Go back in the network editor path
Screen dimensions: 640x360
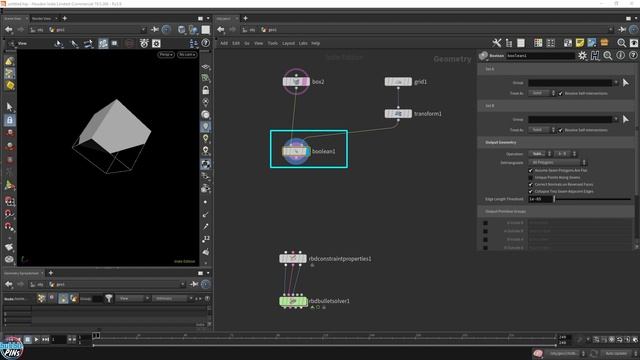221,29
